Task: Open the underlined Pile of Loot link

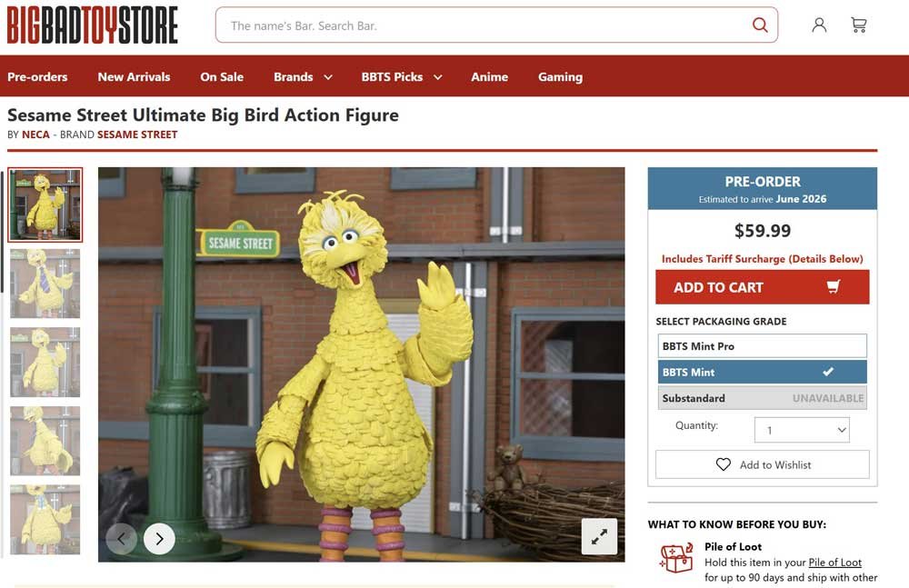Action: pyautogui.click(x=834, y=562)
